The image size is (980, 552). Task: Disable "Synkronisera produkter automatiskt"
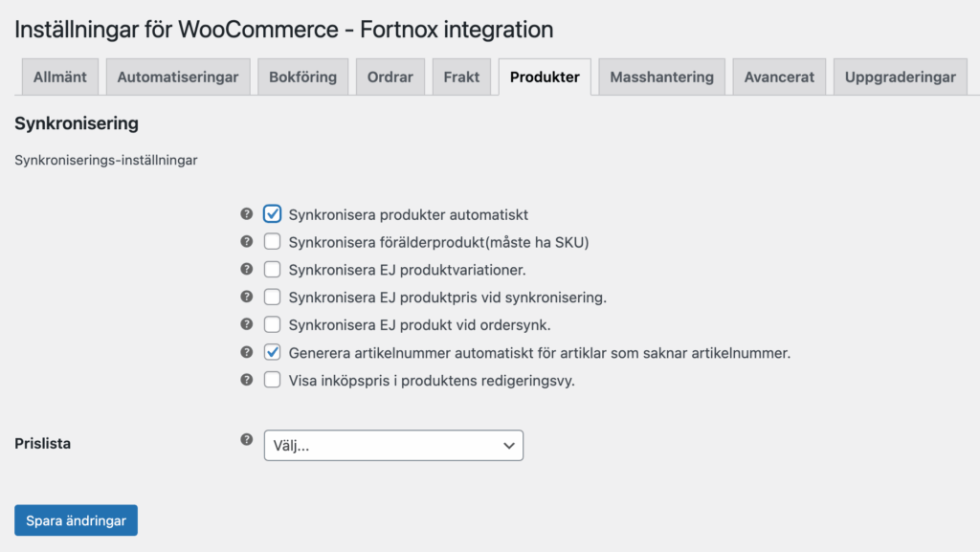(272, 214)
